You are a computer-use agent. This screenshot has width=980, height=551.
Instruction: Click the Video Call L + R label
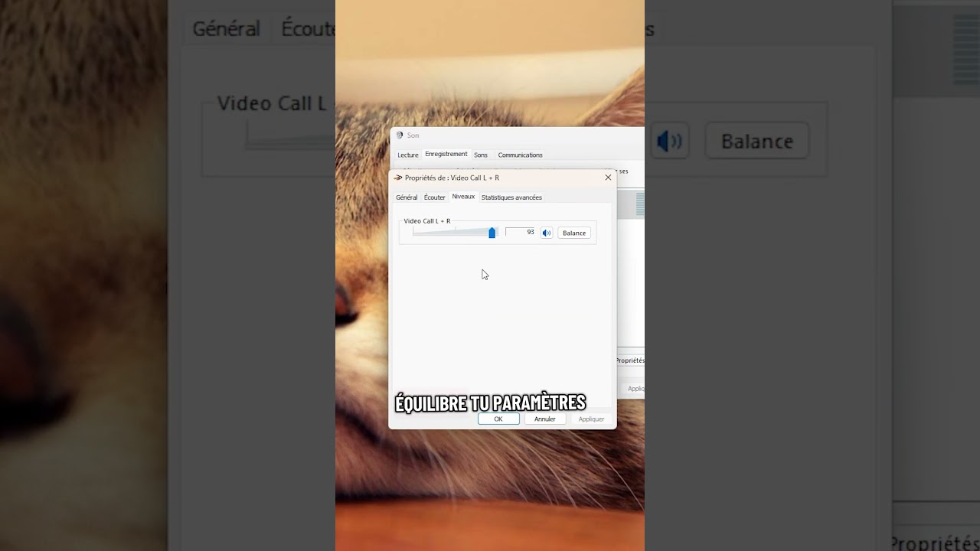coord(427,221)
